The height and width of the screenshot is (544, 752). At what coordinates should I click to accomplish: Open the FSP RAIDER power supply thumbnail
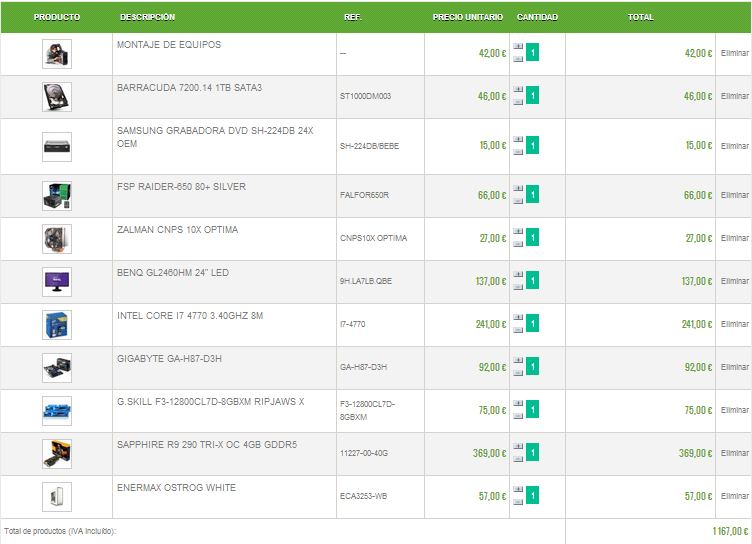[57, 196]
